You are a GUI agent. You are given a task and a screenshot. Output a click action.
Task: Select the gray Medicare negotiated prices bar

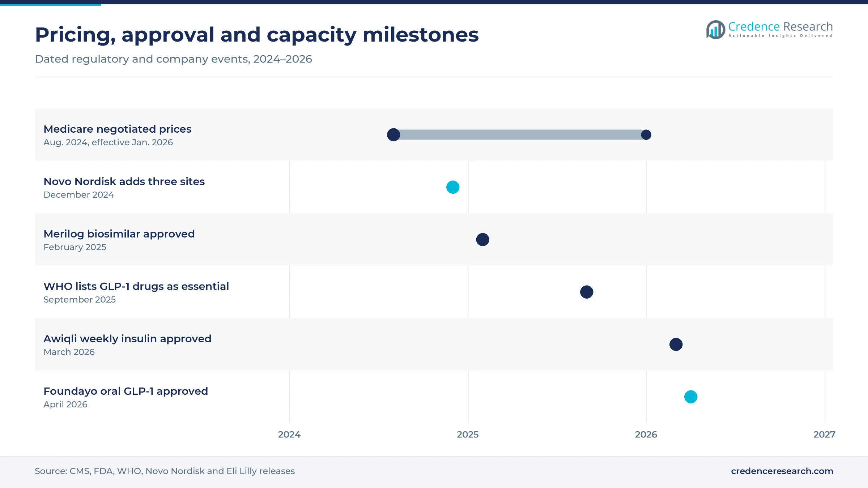520,135
